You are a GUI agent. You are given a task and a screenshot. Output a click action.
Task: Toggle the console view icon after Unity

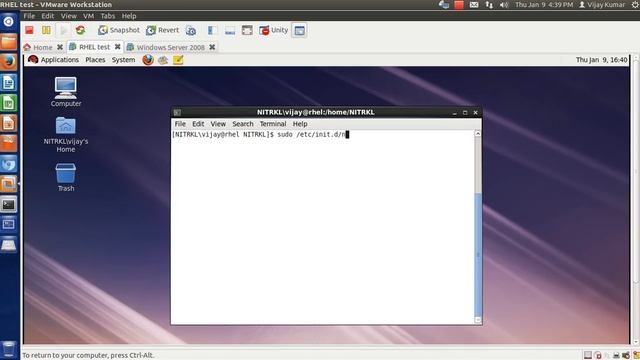[300, 30]
